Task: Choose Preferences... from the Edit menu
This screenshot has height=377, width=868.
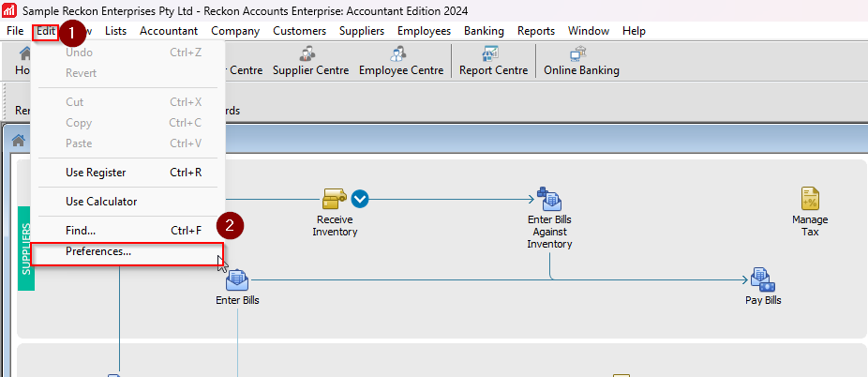Action: click(127, 251)
